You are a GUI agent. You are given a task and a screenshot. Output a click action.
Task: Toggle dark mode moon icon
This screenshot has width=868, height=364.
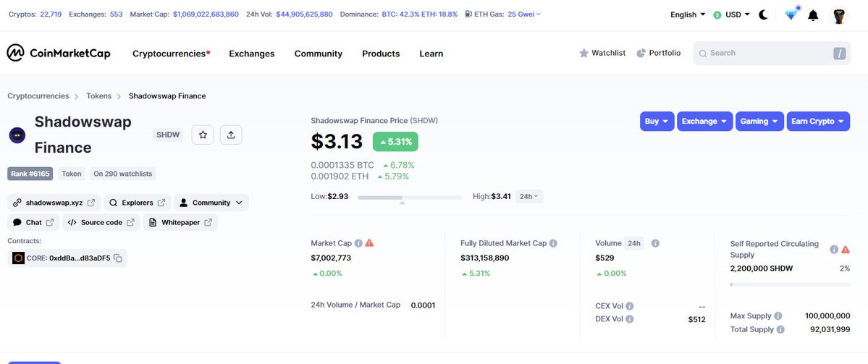click(x=763, y=15)
